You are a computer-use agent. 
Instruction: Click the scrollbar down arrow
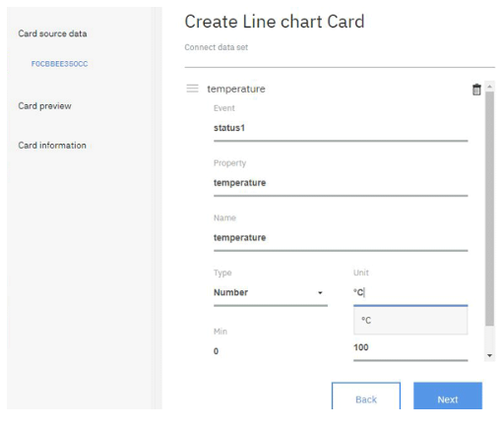coord(489,355)
